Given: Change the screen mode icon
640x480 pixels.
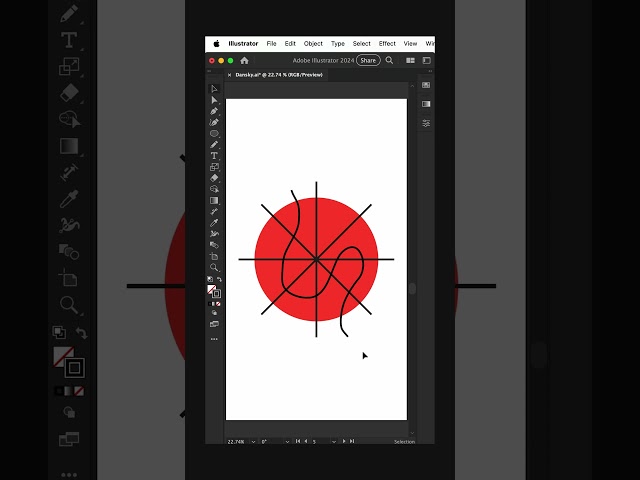Looking at the screenshot, I should pyautogui.click(x=214, y=324).
